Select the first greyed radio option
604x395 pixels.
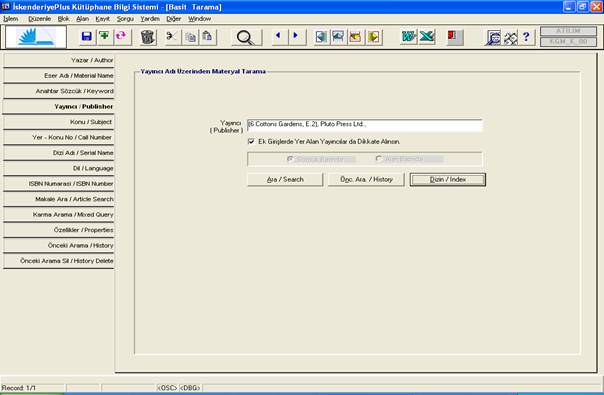290,159
